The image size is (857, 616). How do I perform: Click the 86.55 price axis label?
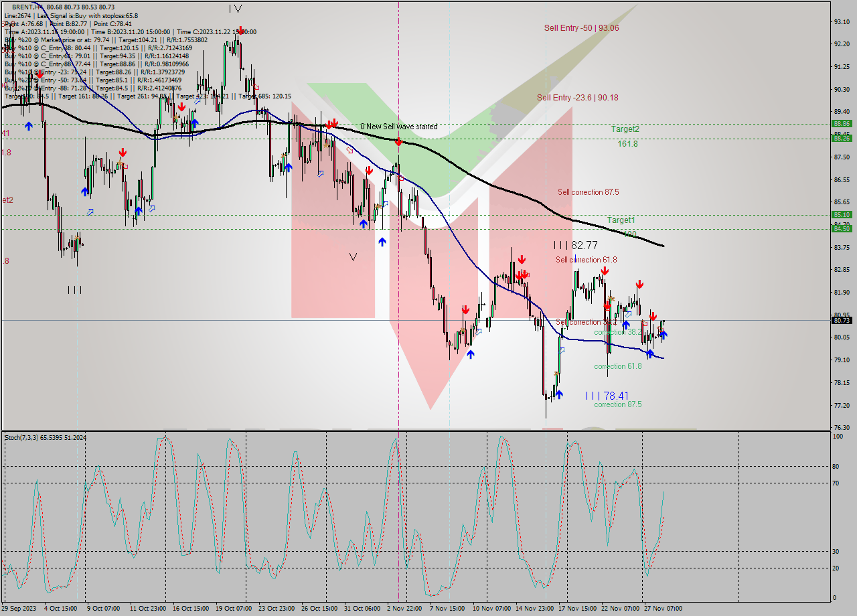point(842,180)
